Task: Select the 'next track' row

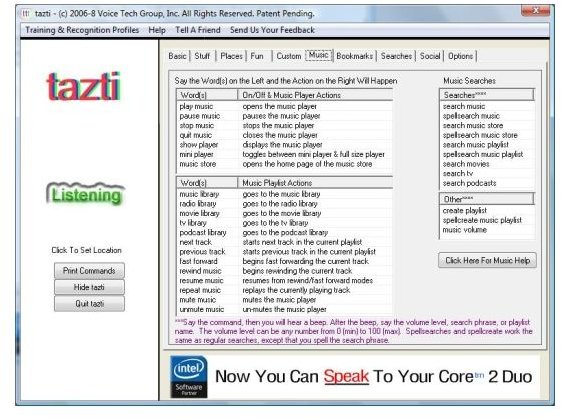Action: [x=285, y=242]
